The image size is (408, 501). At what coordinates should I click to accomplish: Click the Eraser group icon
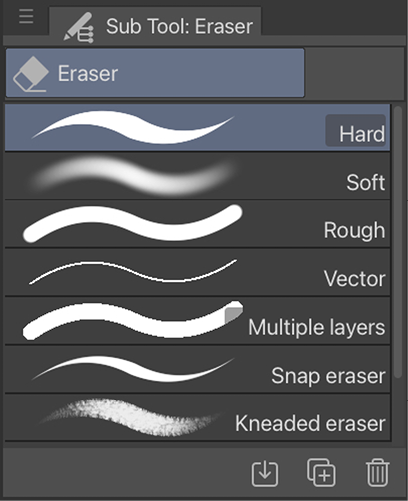point(31,74)
